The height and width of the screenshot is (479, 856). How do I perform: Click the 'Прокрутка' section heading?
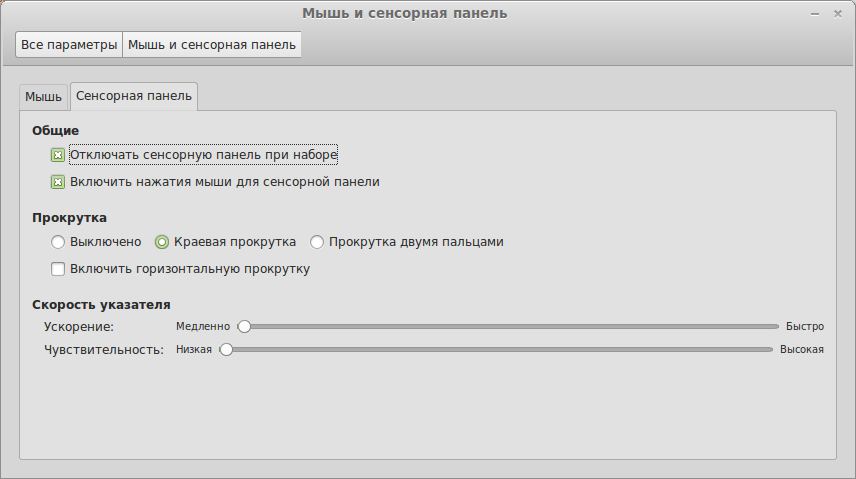69,218
